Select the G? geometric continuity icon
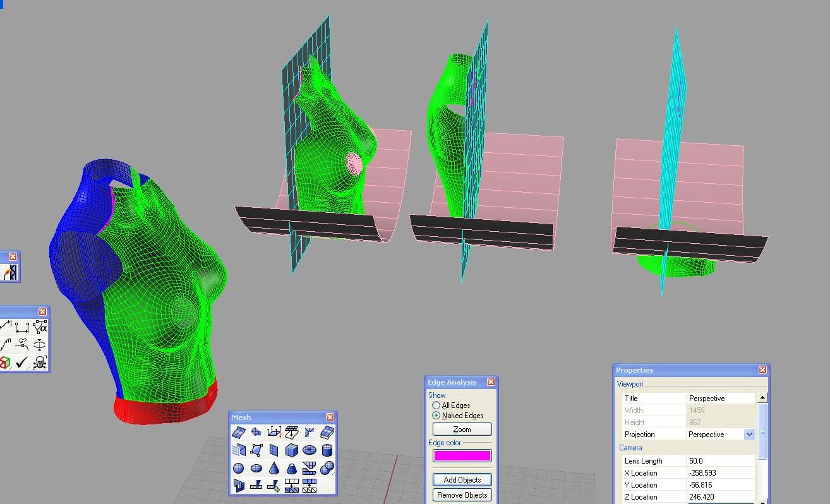Image resolution: width=830 pixels, height=504 pixels. click(22, 345)
